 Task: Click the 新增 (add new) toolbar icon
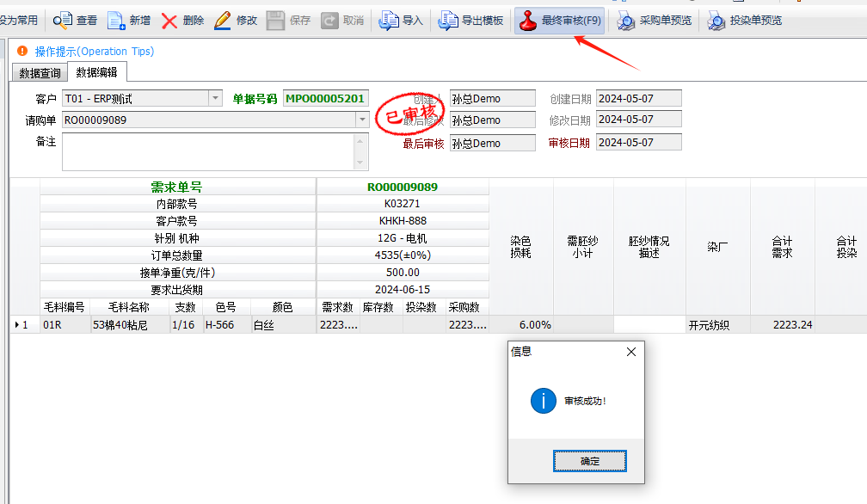pyautogui.click(x=116, y=21)
